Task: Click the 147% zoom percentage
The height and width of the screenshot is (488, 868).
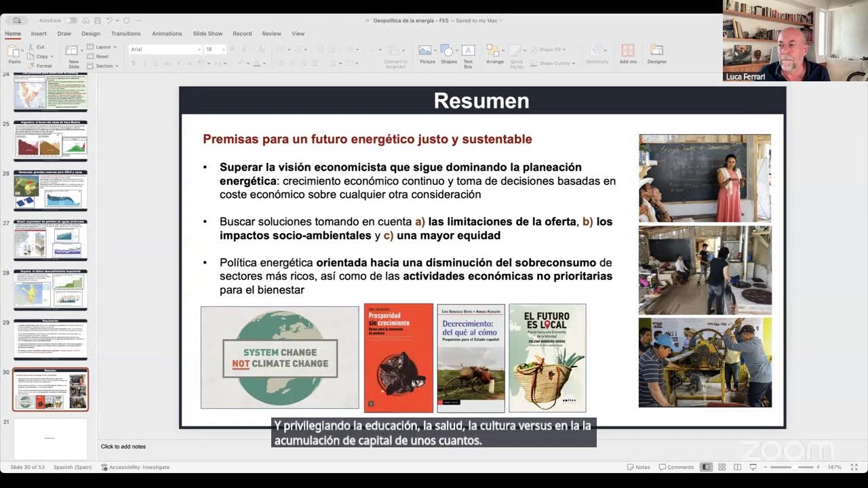Action: 834,467
